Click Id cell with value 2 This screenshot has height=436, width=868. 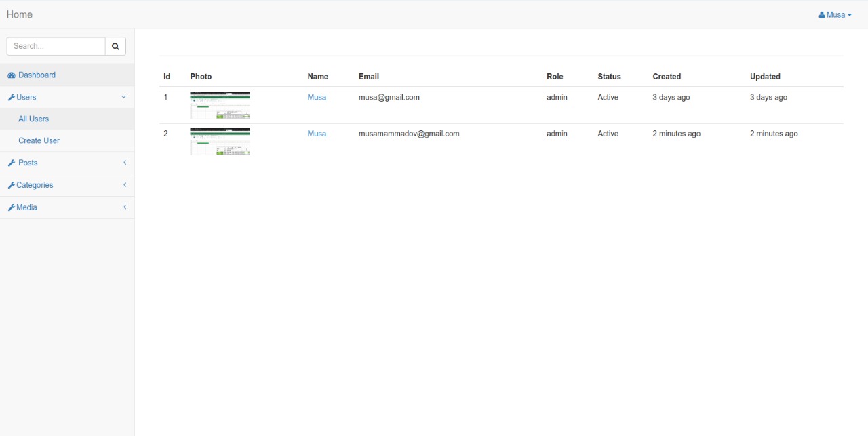pyautogui.click(x=165, y=134)
